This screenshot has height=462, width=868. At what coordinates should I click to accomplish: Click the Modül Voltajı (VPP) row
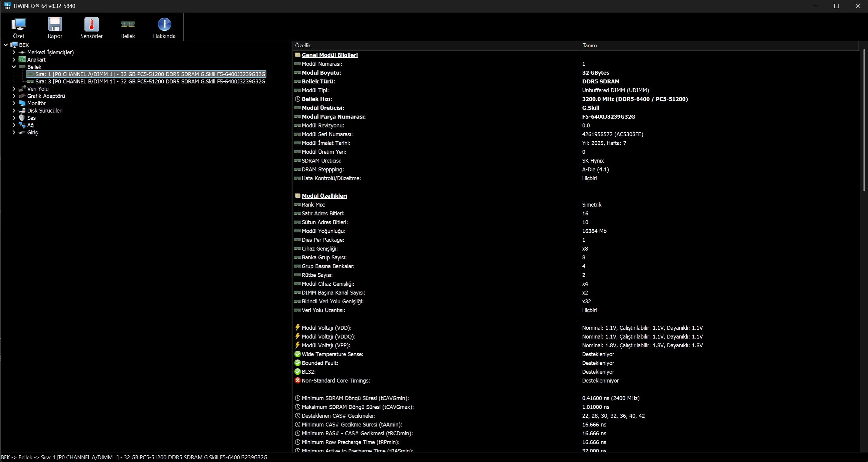576,346
